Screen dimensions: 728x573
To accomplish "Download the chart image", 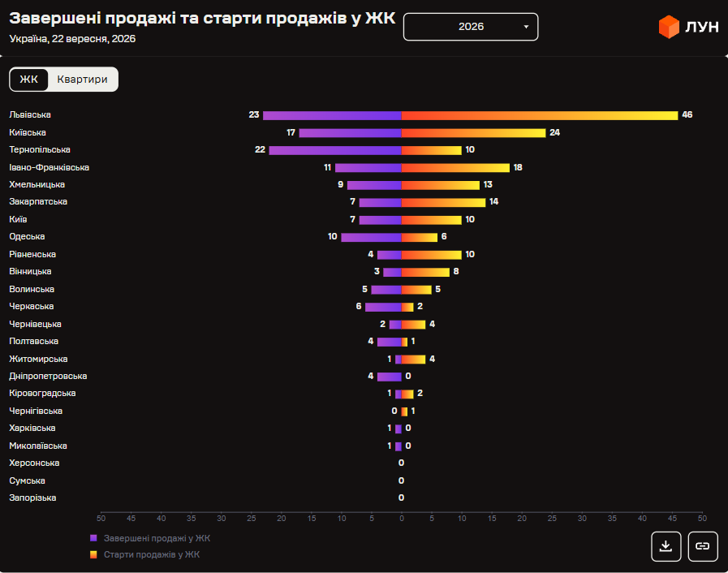I will pos(666,546).
